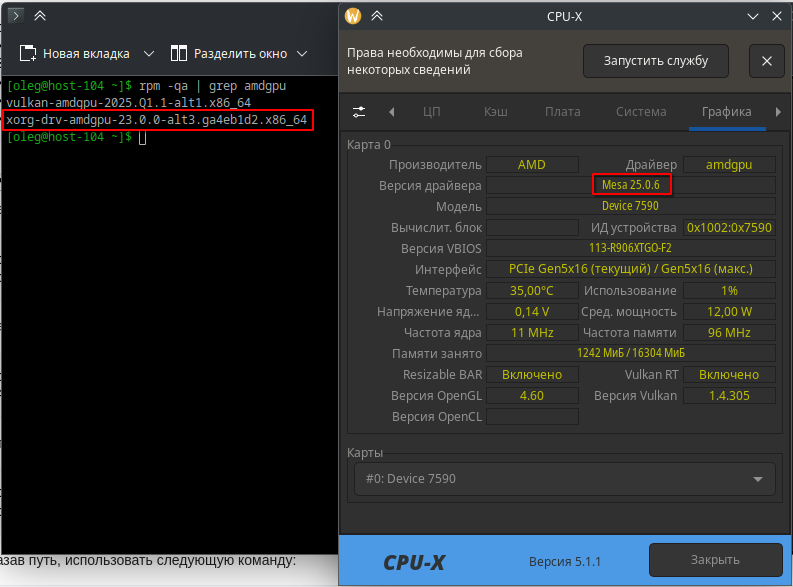Switch to the ЦП tab

(431, 112)
